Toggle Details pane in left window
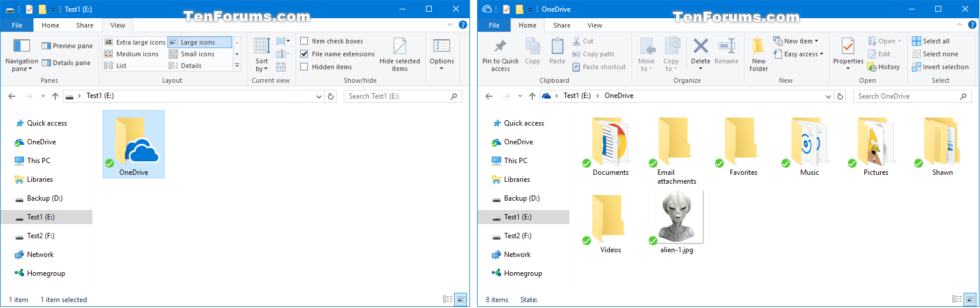980x308 pixels. click(66, 63)
